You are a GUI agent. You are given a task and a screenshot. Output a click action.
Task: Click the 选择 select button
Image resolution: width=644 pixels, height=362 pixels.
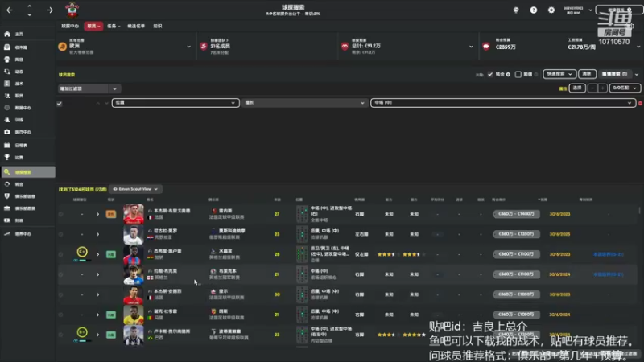577,88
